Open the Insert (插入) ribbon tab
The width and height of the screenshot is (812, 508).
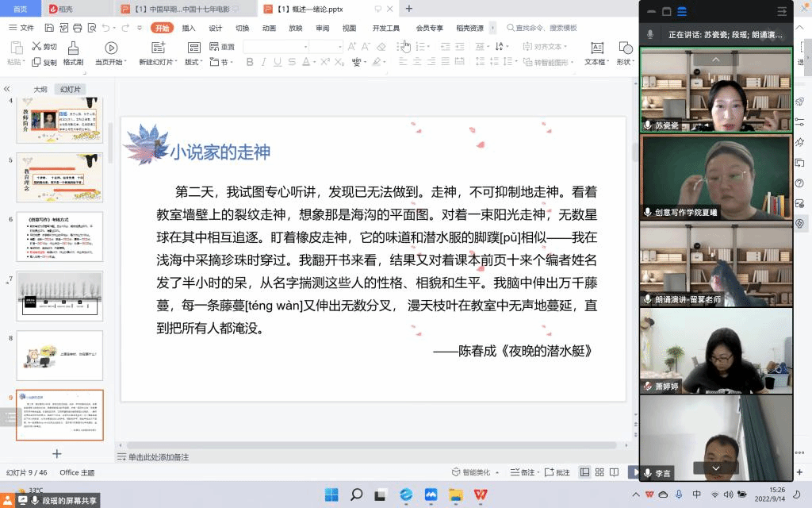pos(189,28)
